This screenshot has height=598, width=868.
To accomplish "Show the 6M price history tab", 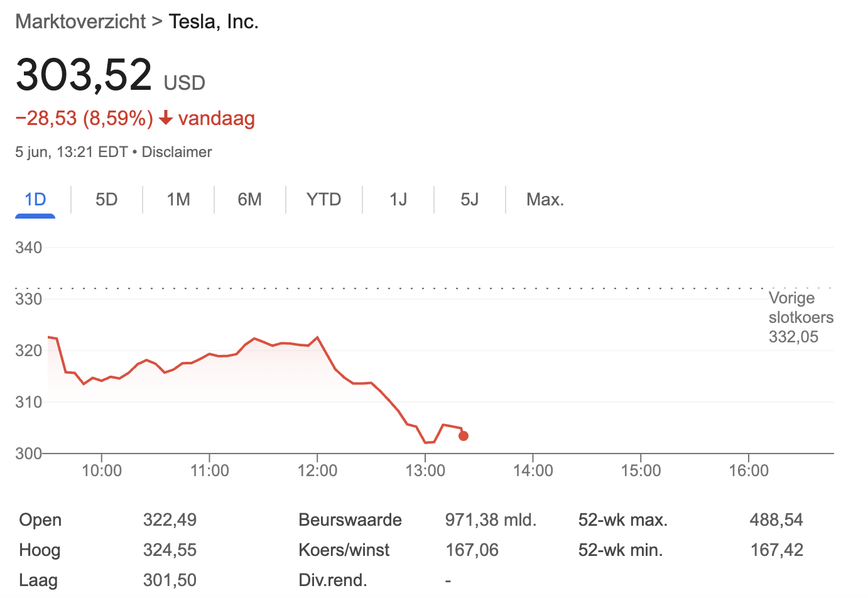I will [x=250, y=200].
